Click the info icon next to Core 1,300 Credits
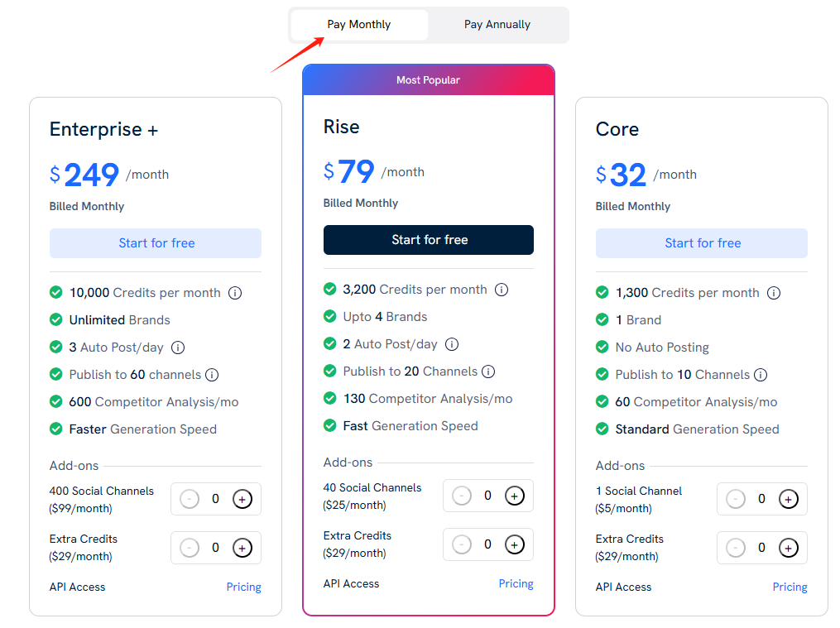 coord(774,292)
